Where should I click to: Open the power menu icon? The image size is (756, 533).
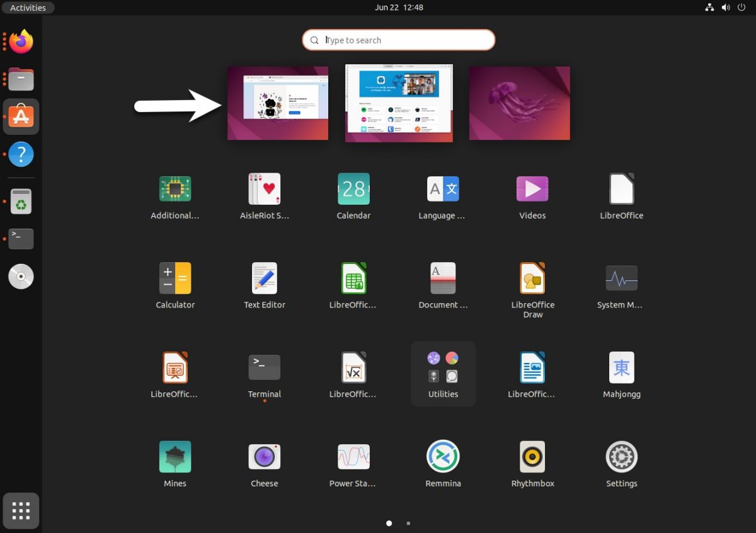pos(742,8)
